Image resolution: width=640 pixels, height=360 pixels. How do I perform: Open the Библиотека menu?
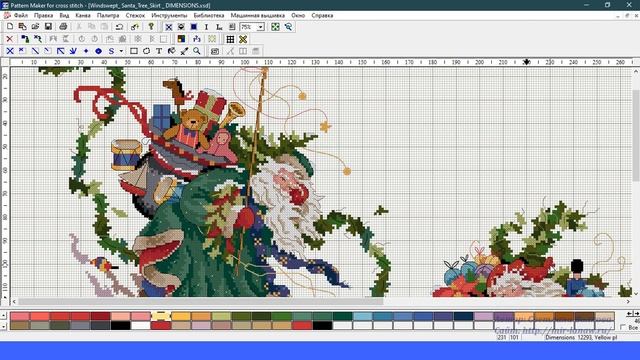(209, 15)
